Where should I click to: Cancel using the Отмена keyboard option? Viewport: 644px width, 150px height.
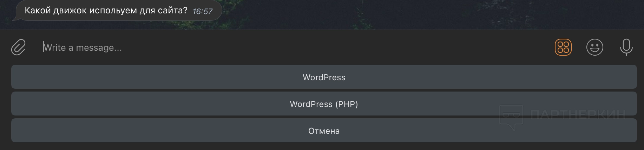tap(324, 131)
